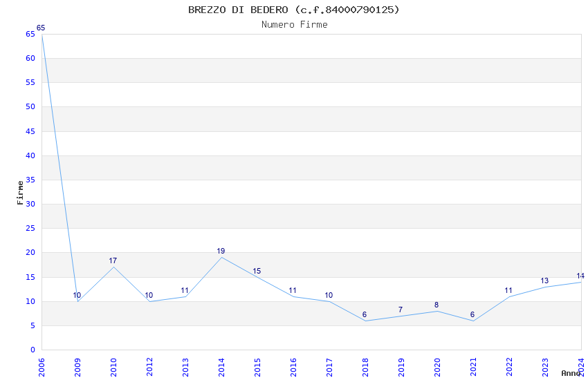588x380 pixels.
Task: Click the y-axis tick label 5
Action: coord(33,325)
